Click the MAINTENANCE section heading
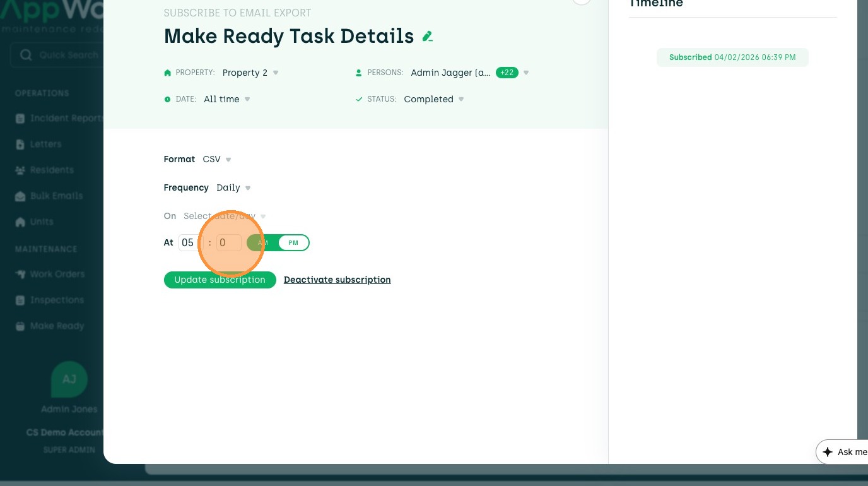Viewport: 868px width, 486px height. [x=46, y=249]
